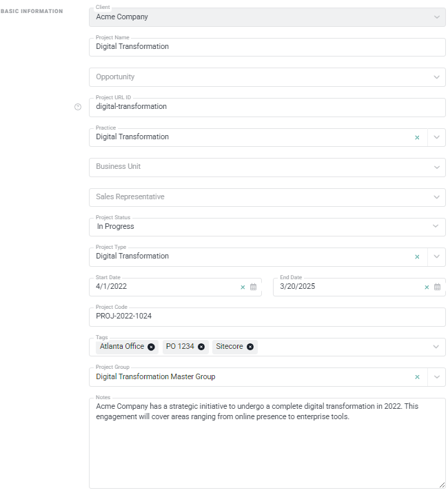Open the Sales Representative dropdown
Viewport: 448px width, 495px height.
click(436, 197)
